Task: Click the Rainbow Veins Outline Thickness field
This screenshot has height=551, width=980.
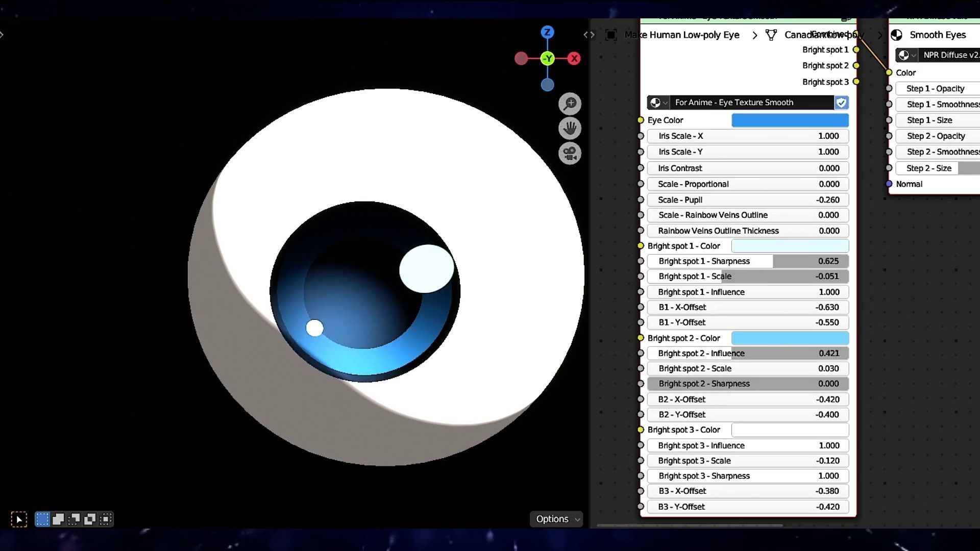Action: coord(748,231)
